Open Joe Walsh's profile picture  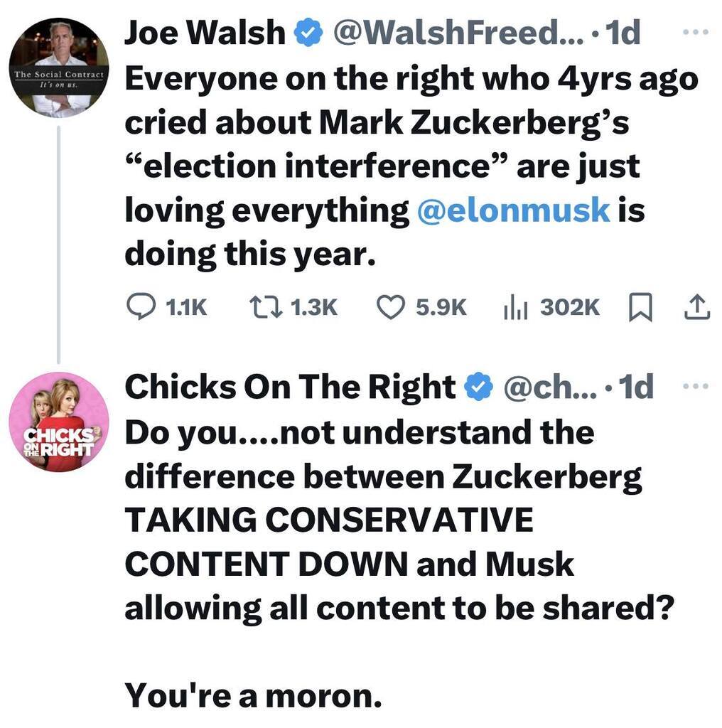coord(59,68)
